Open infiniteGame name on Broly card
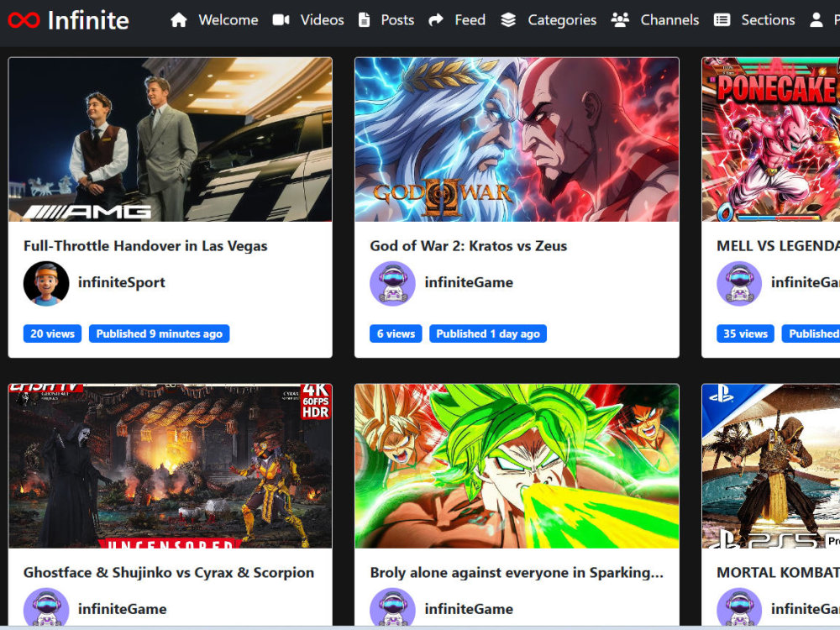 pyautogui.click(x=469, y=609)
